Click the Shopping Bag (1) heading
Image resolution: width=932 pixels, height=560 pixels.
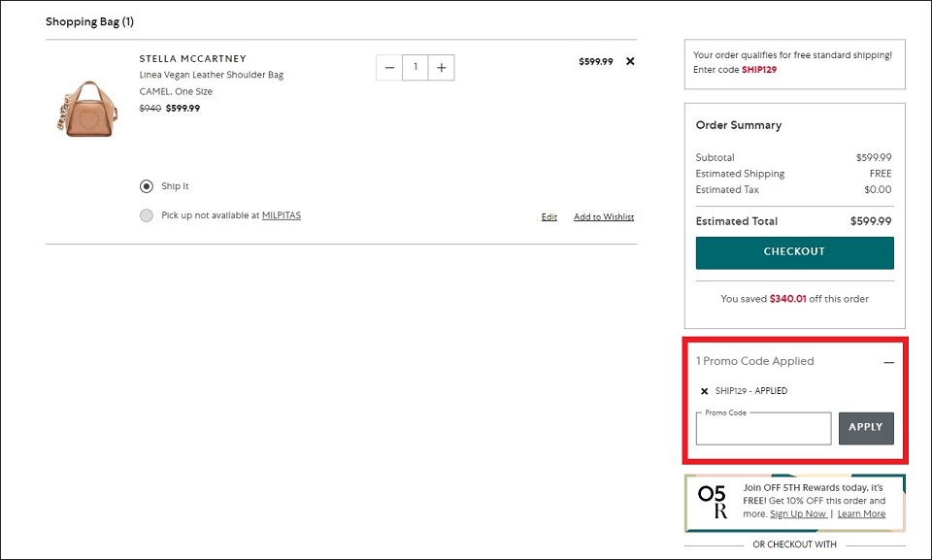point(89,22)
